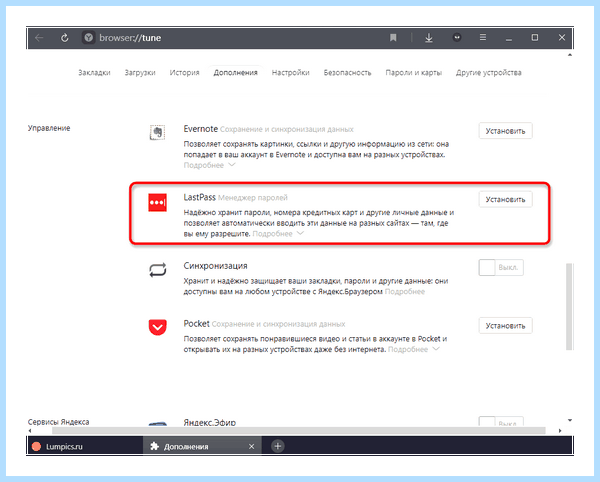This screenshot has width=600, height=482.
Task: Expand Evernote Подробнее details
Action: point(209,165)
